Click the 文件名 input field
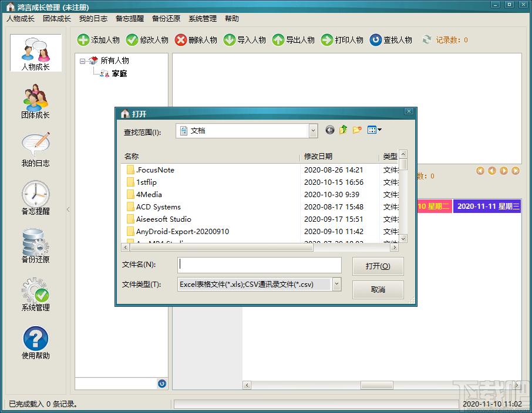 coord(259,265)
